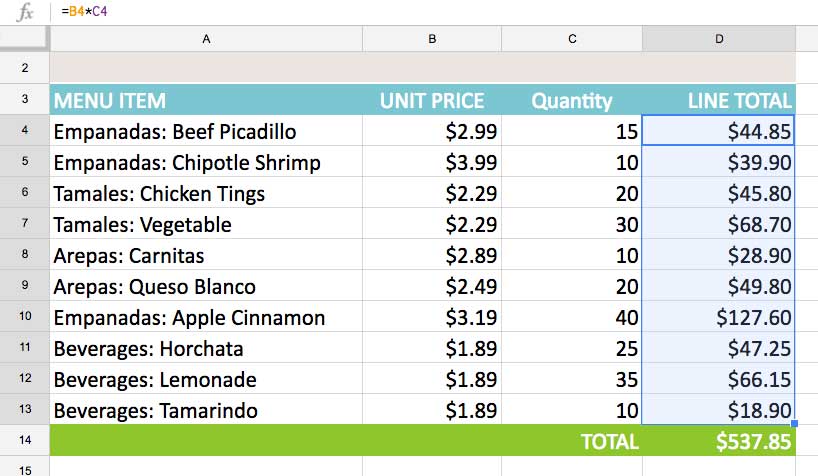Select column C header
The height and width of the screenshot is (476, 818).
click(x=572, y=39)
